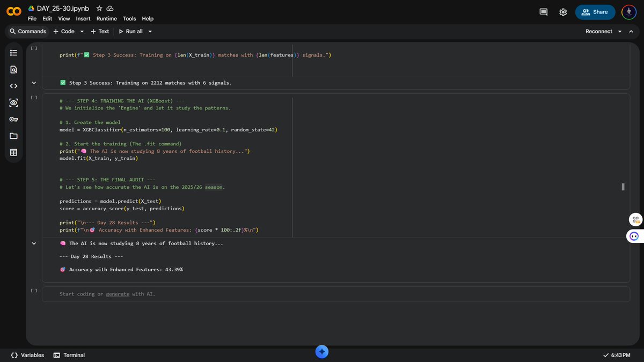Click the STEP 5 FINAL AUDIT comment line
This screenshot has height=362, width=644.
pyautogui.click(x=107, y=180)
